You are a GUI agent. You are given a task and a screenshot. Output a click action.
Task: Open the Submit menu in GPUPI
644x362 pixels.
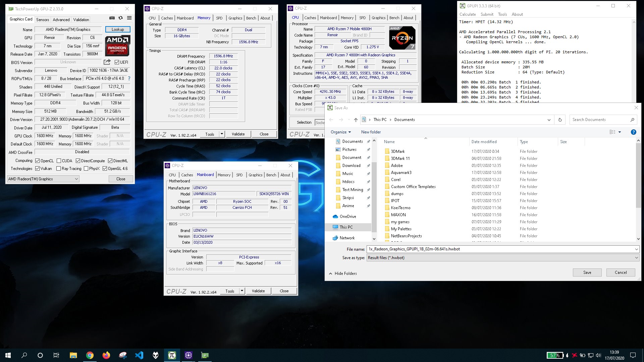(487, 14)
